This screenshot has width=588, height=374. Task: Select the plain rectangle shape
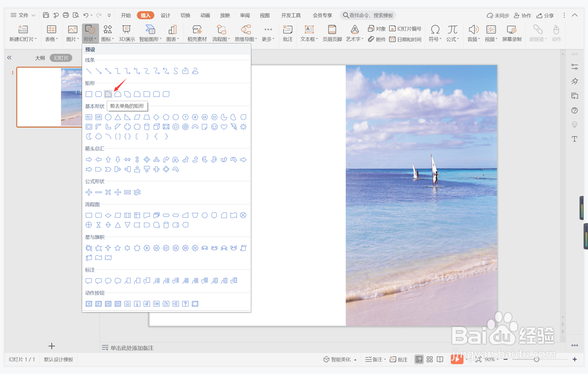89,94
